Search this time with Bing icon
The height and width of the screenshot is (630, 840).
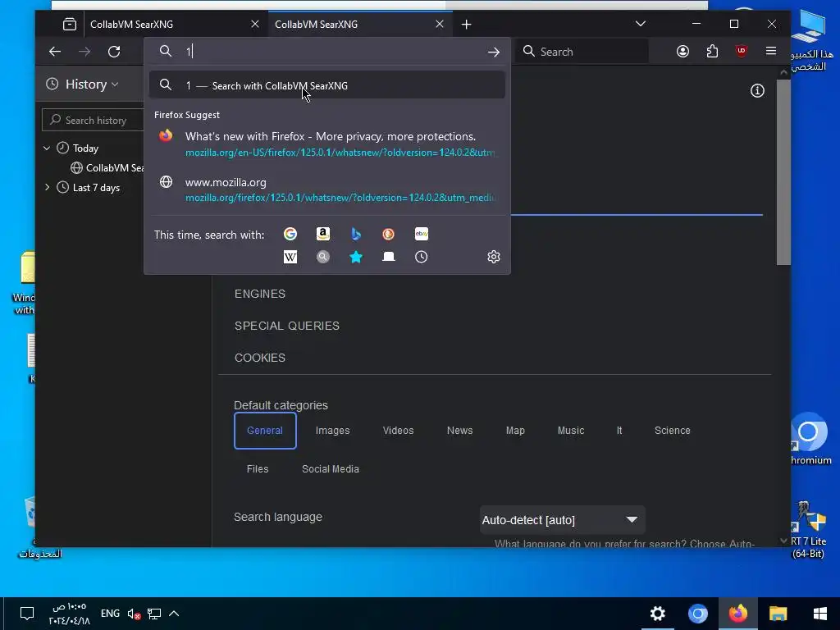[356, 234]
